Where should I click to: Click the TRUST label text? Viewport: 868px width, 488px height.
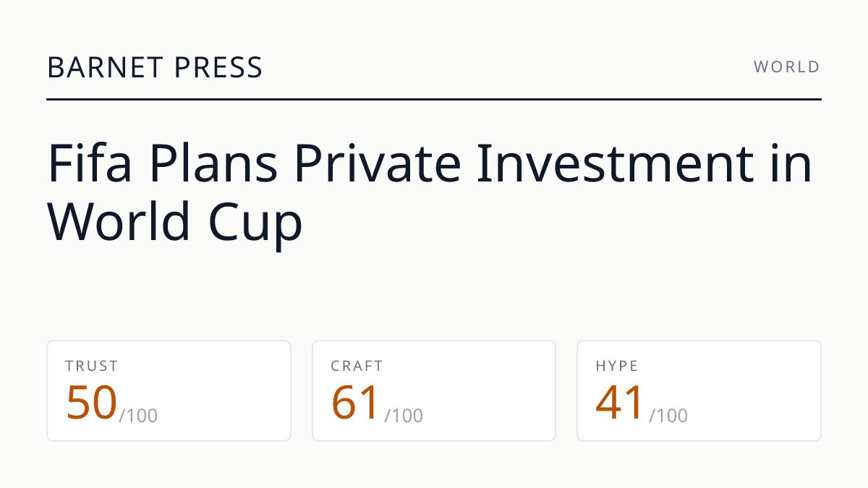[x=92, y=366]
